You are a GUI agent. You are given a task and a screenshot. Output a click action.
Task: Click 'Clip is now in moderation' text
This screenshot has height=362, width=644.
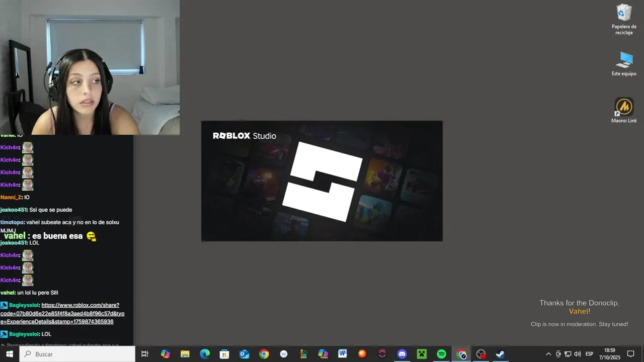579,324
